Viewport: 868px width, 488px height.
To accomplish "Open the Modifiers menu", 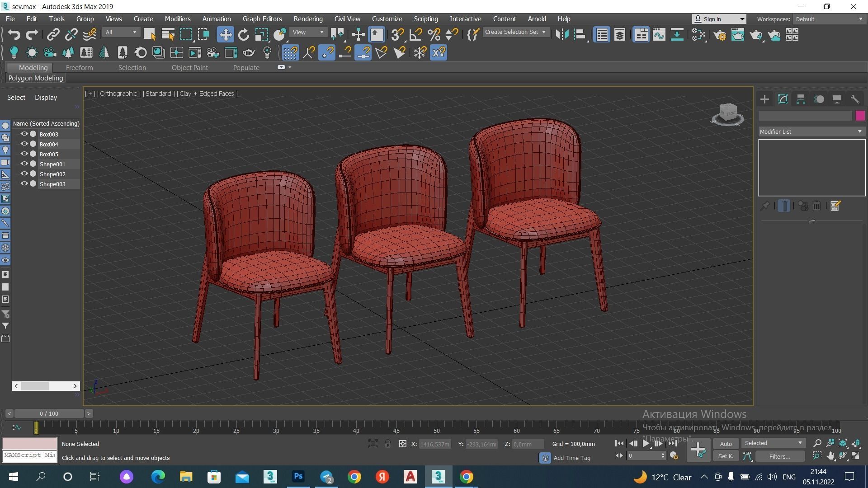I will point(178,19).
